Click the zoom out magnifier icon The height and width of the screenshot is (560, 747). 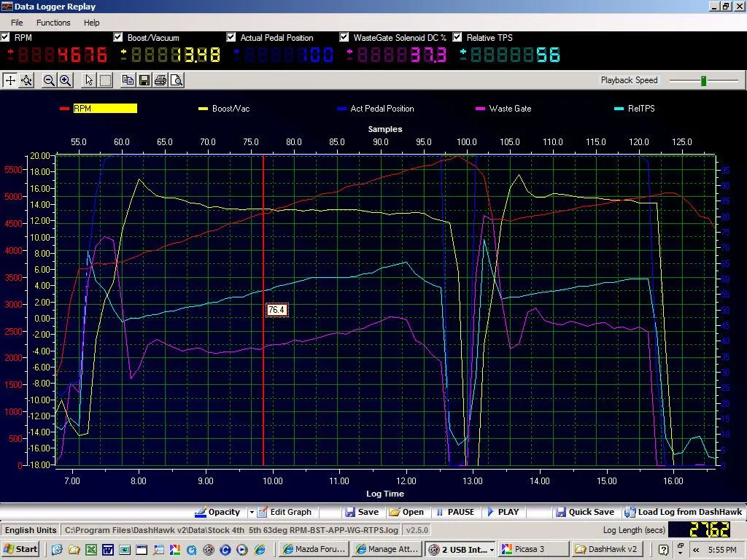[49, 80]
